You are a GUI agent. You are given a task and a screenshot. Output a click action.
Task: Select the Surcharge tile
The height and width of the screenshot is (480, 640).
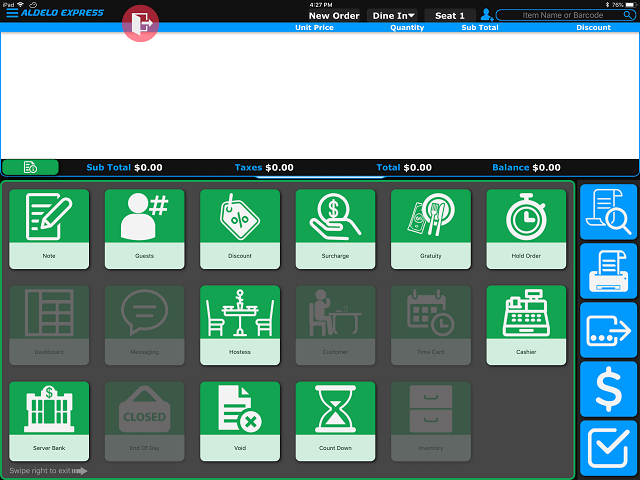pos(335,229)
